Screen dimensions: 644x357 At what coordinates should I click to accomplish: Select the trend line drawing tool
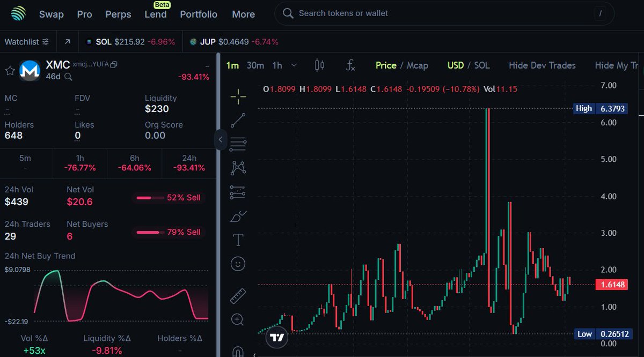tap(238, 120)
